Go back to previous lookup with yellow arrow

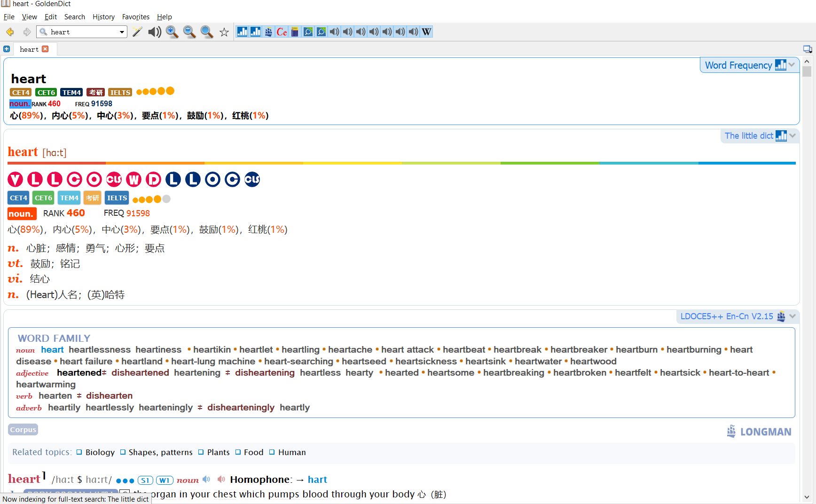(10, 32)
